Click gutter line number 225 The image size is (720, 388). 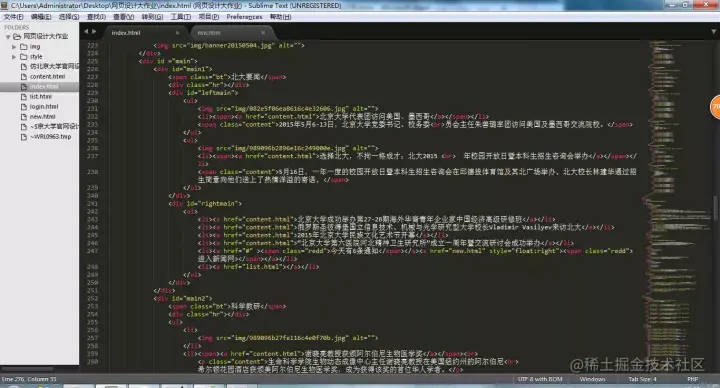point(92,61)
